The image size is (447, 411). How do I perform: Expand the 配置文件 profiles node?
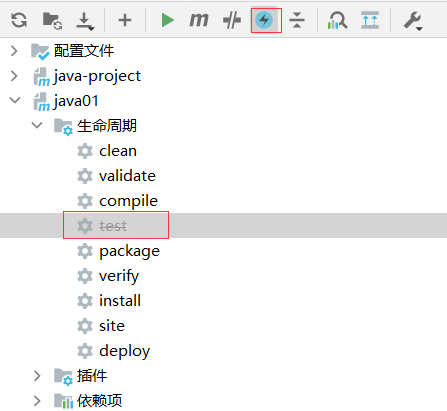[x=14, y=51]
